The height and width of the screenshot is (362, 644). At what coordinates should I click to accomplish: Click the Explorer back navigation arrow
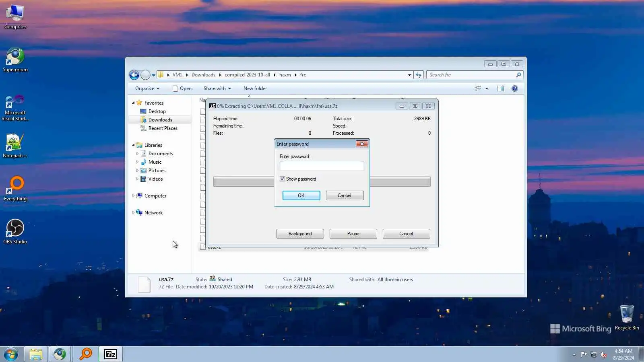point(134,75)
